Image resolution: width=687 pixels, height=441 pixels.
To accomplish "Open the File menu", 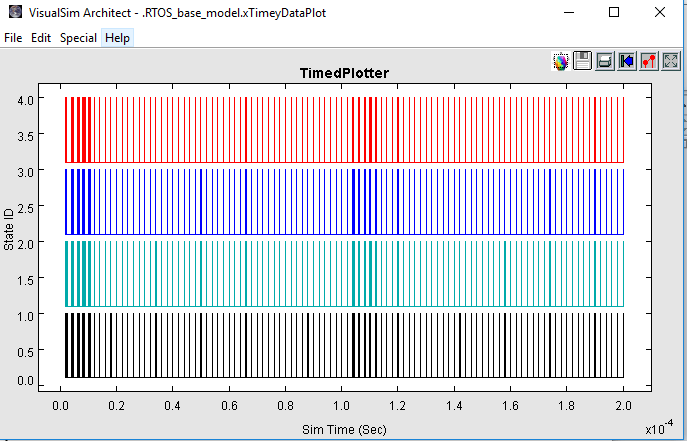I will click(x=14, y=38).
